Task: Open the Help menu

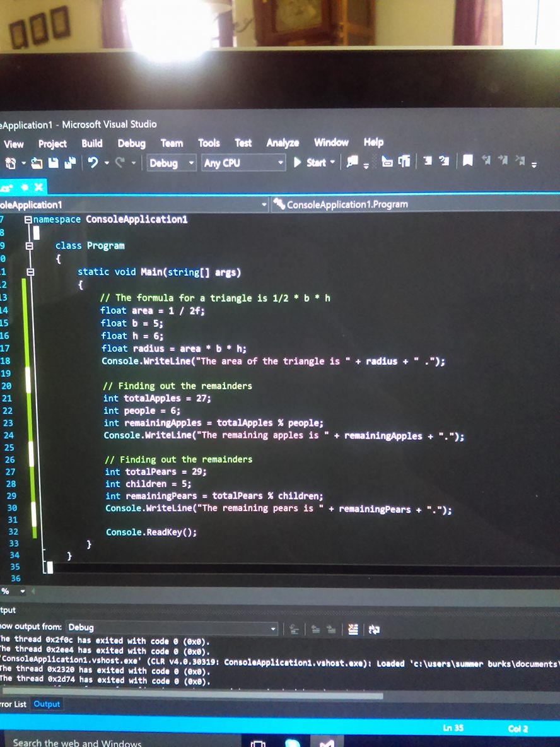Action: coord(374,142)
